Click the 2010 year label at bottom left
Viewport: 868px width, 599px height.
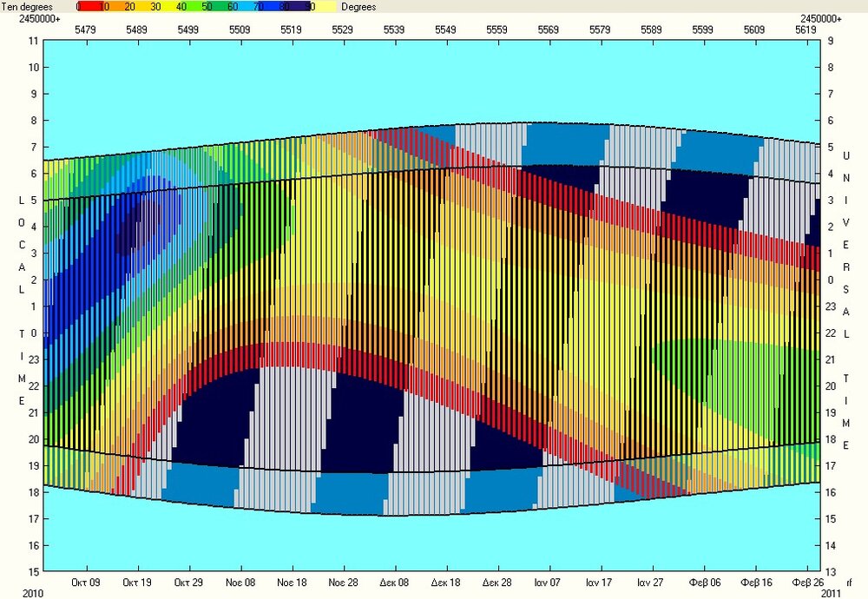tap(12, 593)
